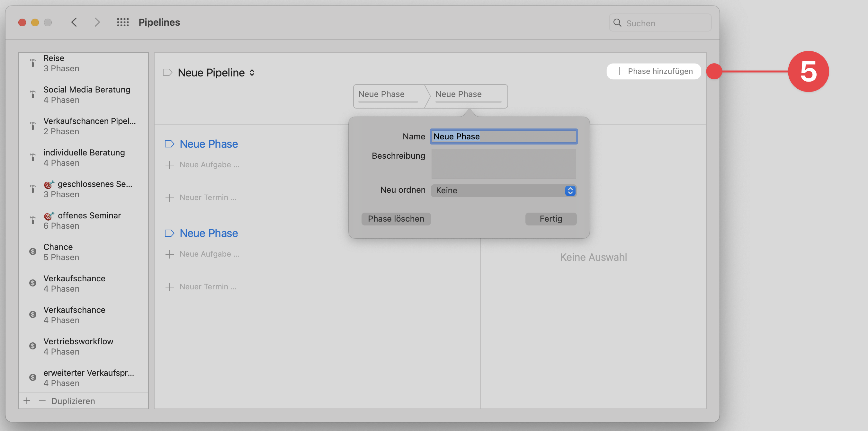Click the minus icon to remove selected pipeline
The width and height of the screenshot is (868, 431).
42,401
